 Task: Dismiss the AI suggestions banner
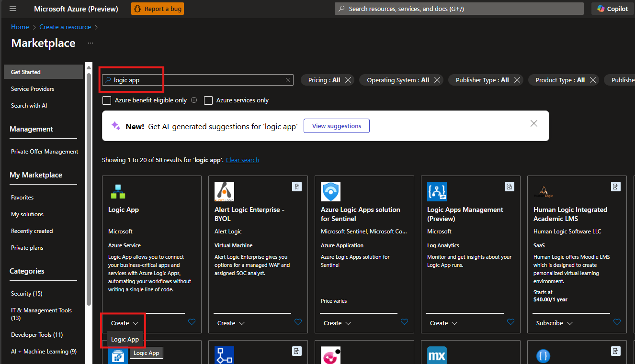coord(534,124)
